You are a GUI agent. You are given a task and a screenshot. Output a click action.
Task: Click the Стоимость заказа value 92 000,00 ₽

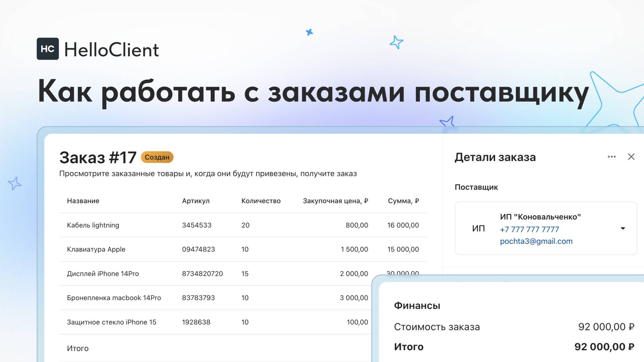click(606, 327)
